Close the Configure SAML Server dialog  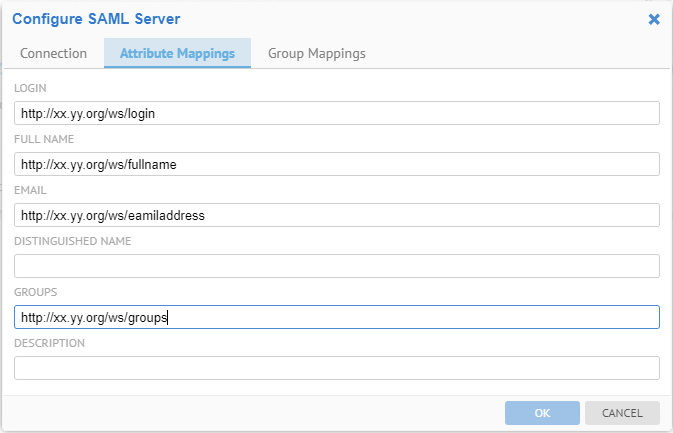point(654,19)
